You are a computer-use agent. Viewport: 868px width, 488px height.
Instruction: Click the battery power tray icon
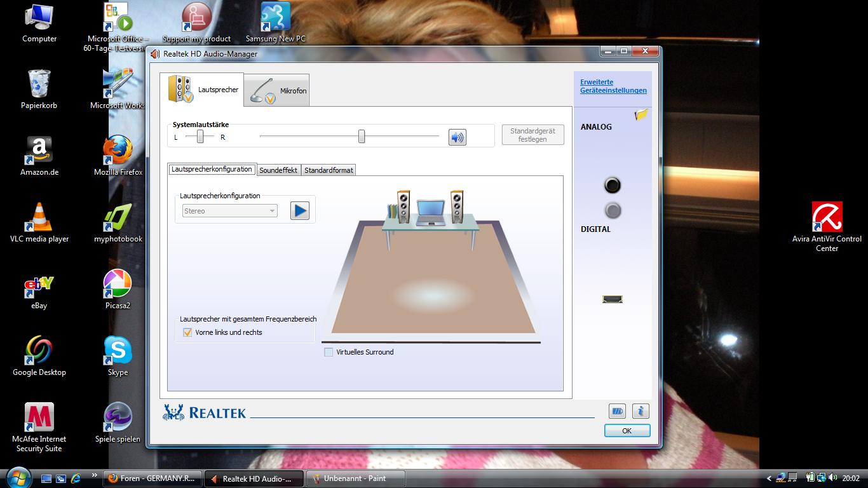click(x=810, y=478)
